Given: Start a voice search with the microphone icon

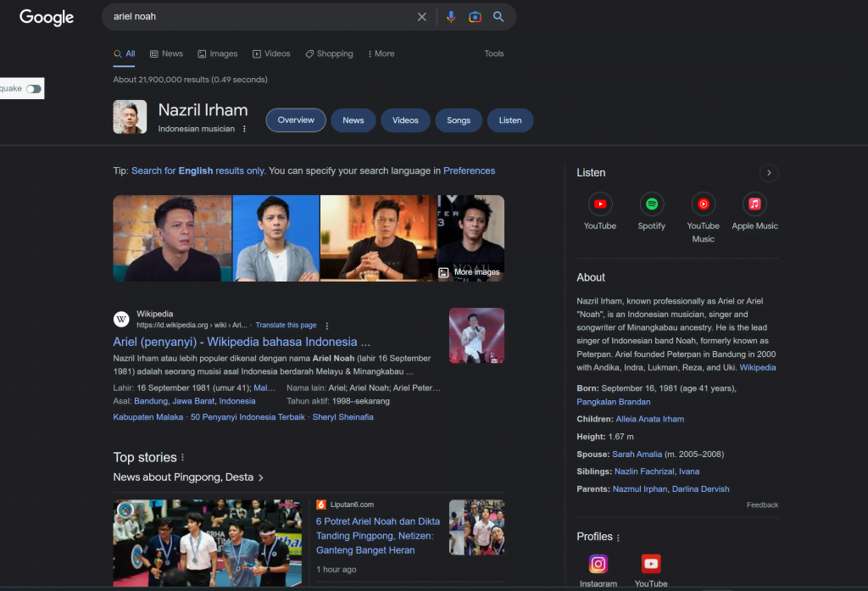Looking at the screenshot, I should coord(450,16).
